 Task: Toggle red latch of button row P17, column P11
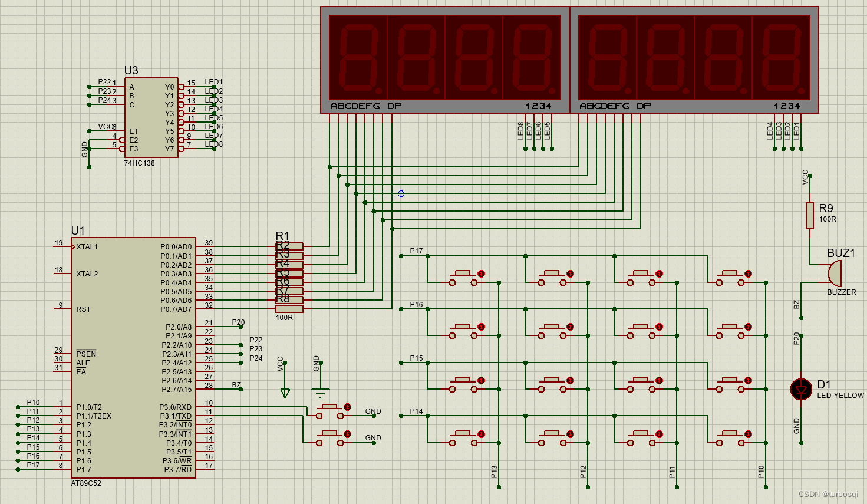[x=659, y=274]
